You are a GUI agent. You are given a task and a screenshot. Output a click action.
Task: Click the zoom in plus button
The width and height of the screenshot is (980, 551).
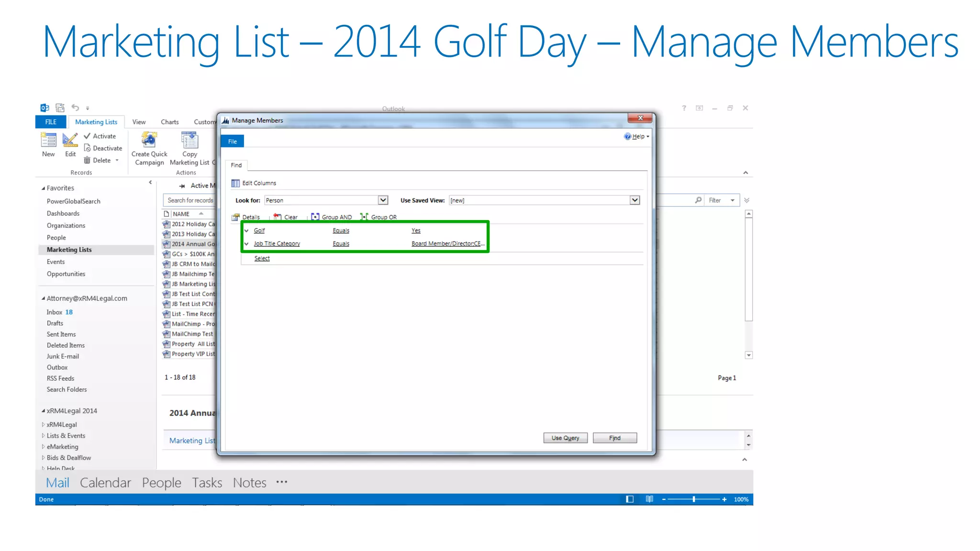pyautogui.click(x=724, y=499)
